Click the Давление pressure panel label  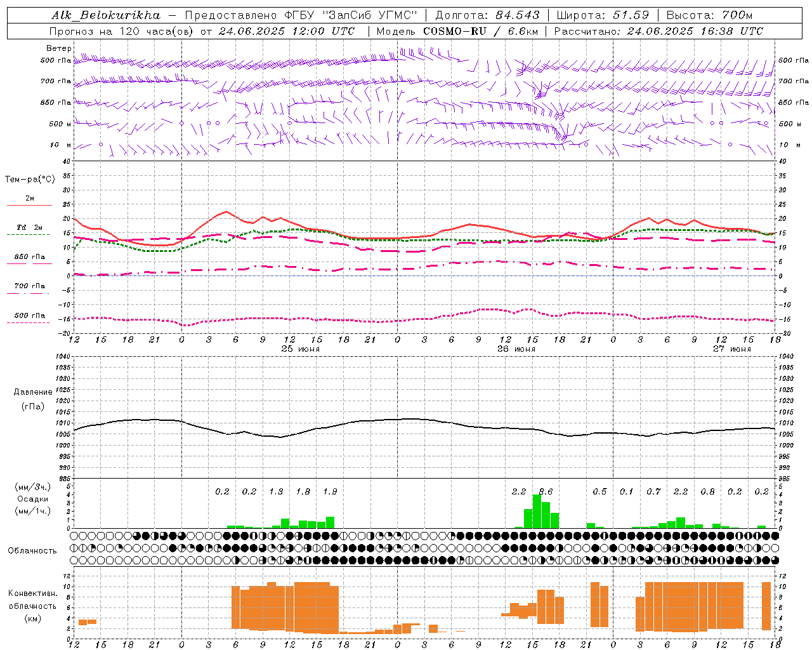pos(33,392)
